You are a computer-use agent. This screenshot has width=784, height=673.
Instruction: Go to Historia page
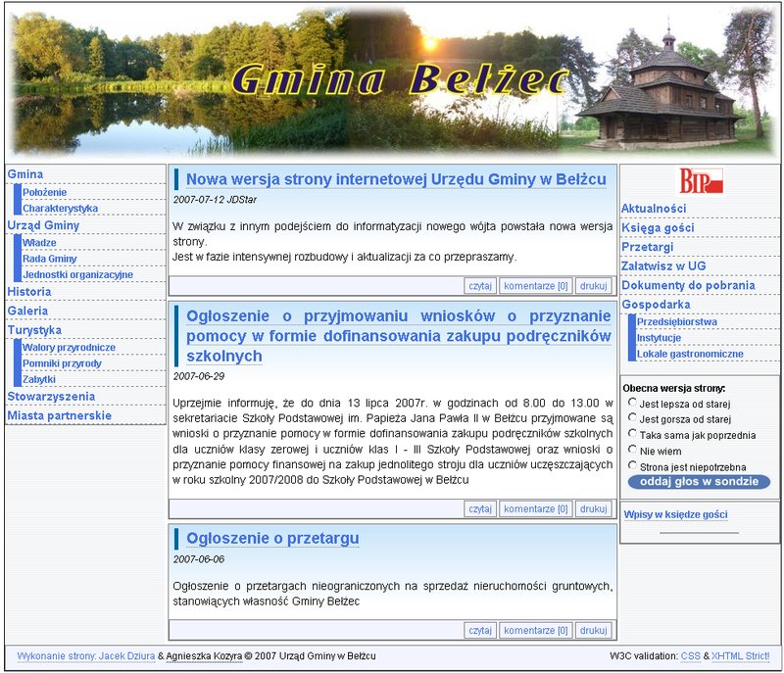(29, 292)
